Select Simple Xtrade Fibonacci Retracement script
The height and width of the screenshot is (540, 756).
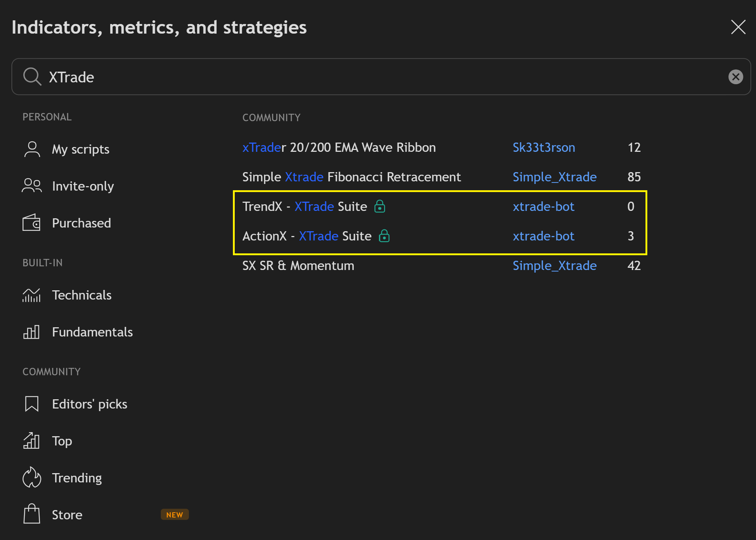[x=351, y=177]
